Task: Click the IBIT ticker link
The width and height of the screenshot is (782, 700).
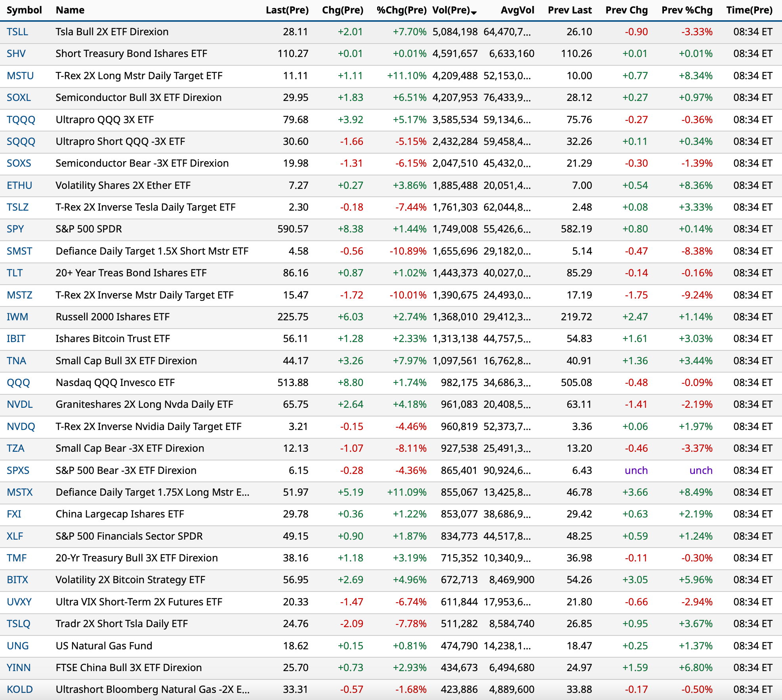Action: (x=16, y=339)
